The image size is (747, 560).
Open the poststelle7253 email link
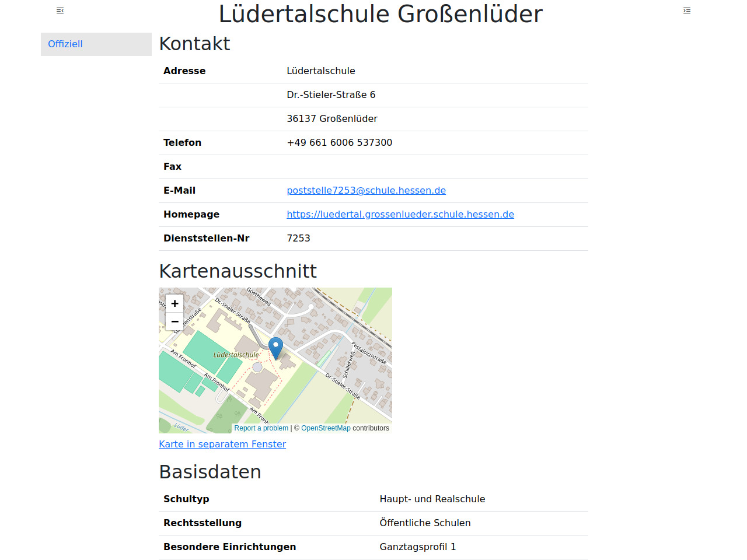pyautogui.click(x=366, y=191)
